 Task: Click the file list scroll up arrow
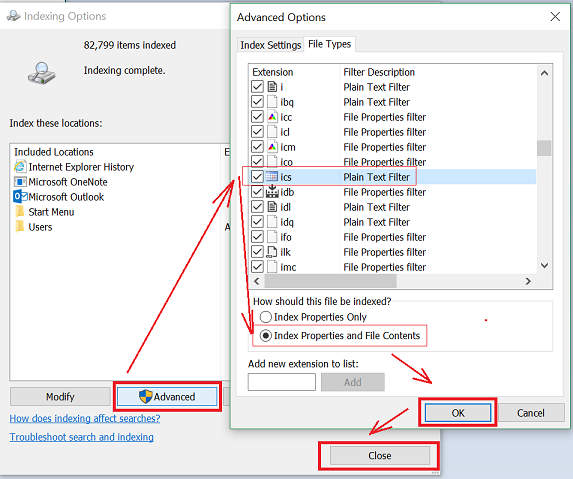click(544, 73)
